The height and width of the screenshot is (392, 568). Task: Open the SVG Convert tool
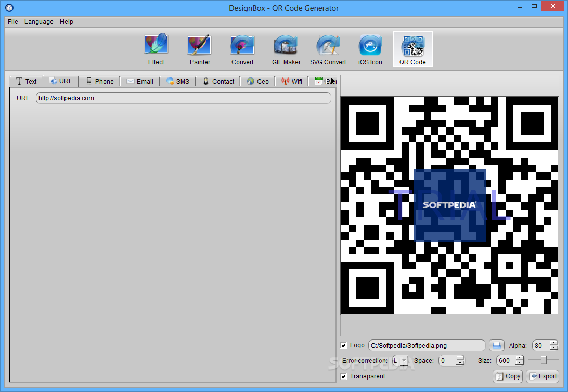tap(328, 49)
